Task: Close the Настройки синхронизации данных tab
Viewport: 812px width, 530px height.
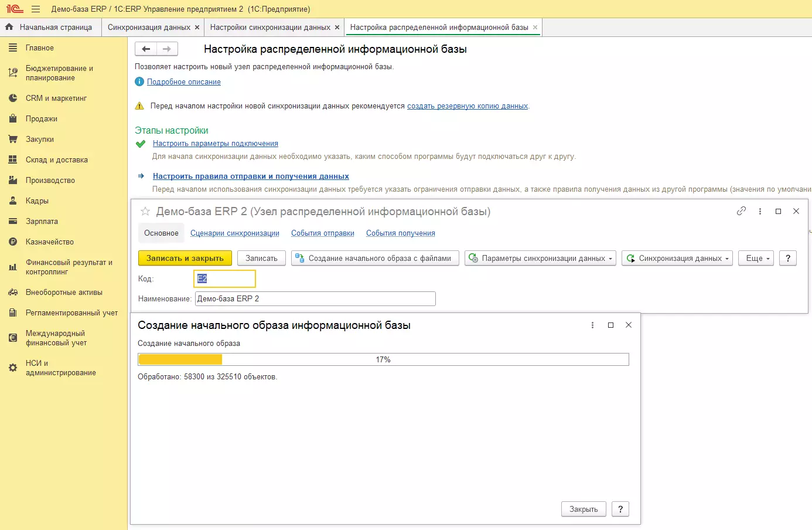Action: [337, 28]
